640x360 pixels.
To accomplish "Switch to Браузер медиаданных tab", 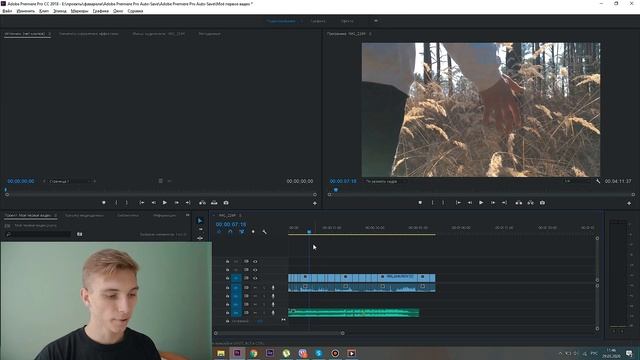I will (x=84, y=215).
